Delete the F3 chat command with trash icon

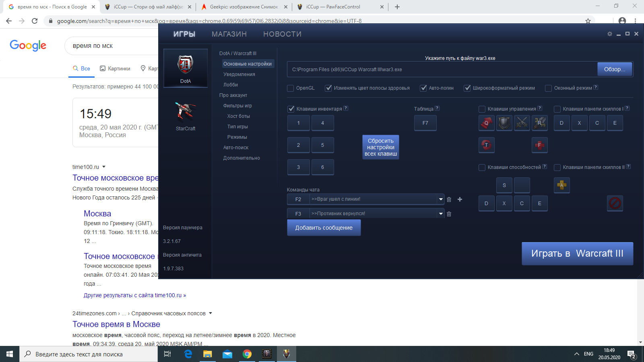point(449,214)
